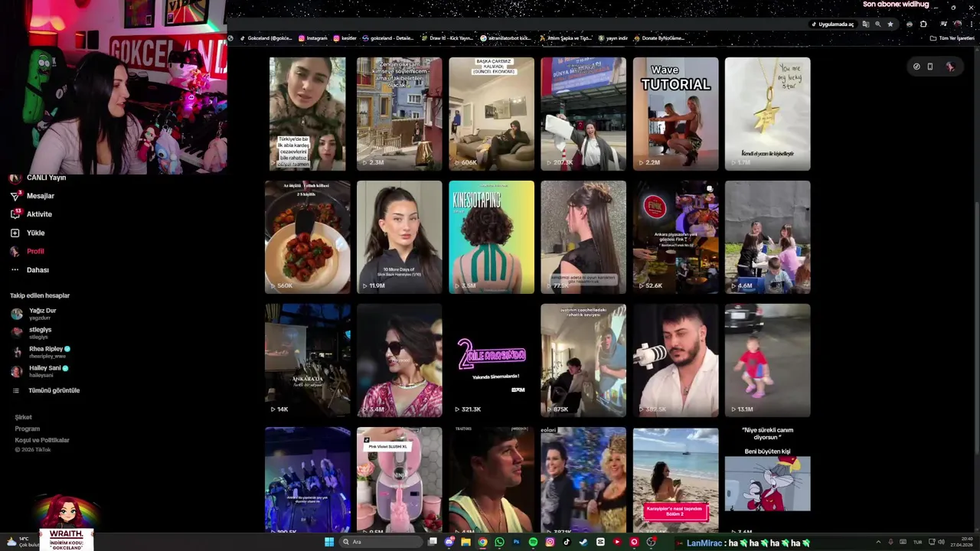980x551 pixels.
Task: Click the system tray volume icon
Action: click(941, 542)
